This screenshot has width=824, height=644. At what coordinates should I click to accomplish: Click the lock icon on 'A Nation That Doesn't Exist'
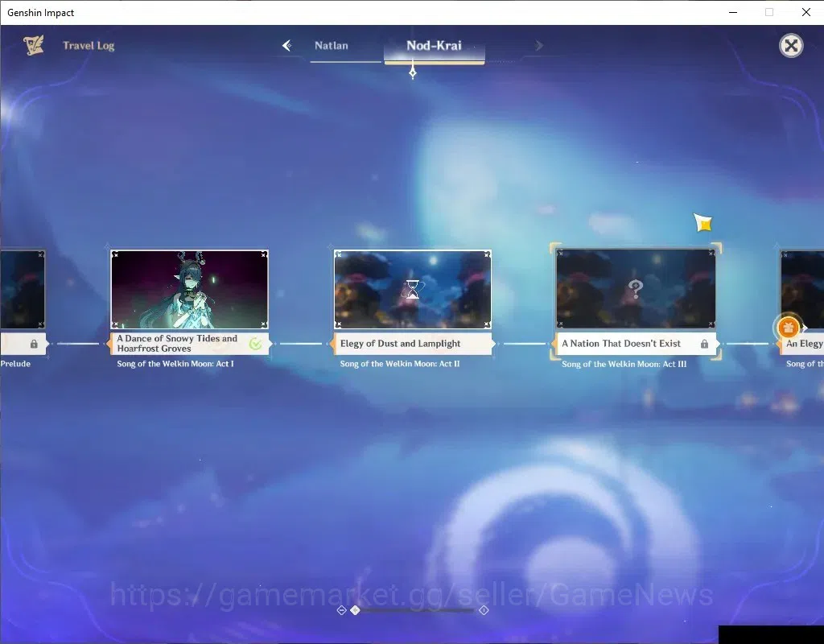[x=704, y=344]
